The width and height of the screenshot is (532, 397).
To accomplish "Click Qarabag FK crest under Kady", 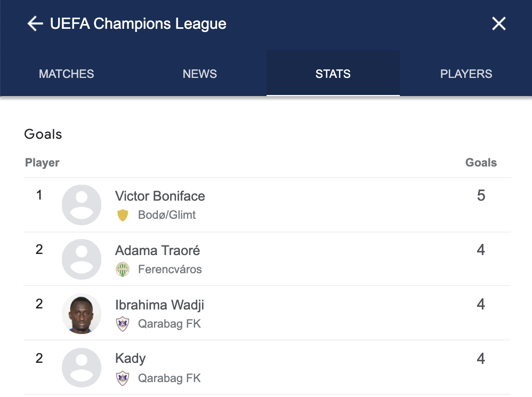I will (123, 378).
